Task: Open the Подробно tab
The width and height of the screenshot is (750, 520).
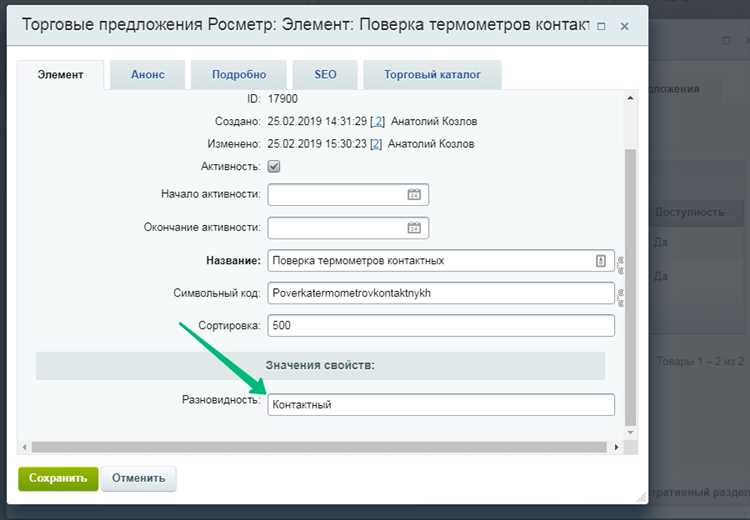Action: [x=239, y=75]
